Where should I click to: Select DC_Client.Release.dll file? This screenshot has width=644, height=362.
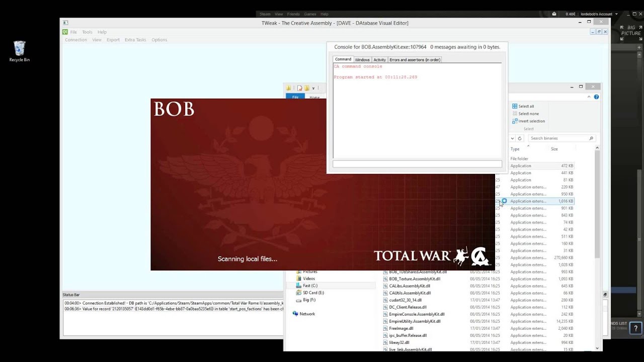[408, 307]
